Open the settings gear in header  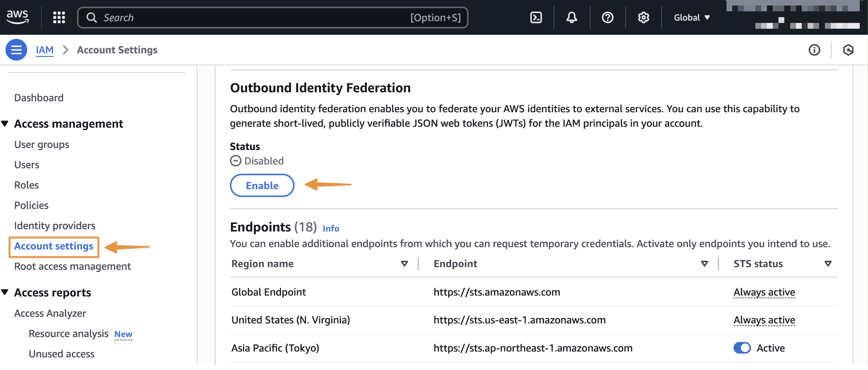pyautogui.click(x=643, y=17)
